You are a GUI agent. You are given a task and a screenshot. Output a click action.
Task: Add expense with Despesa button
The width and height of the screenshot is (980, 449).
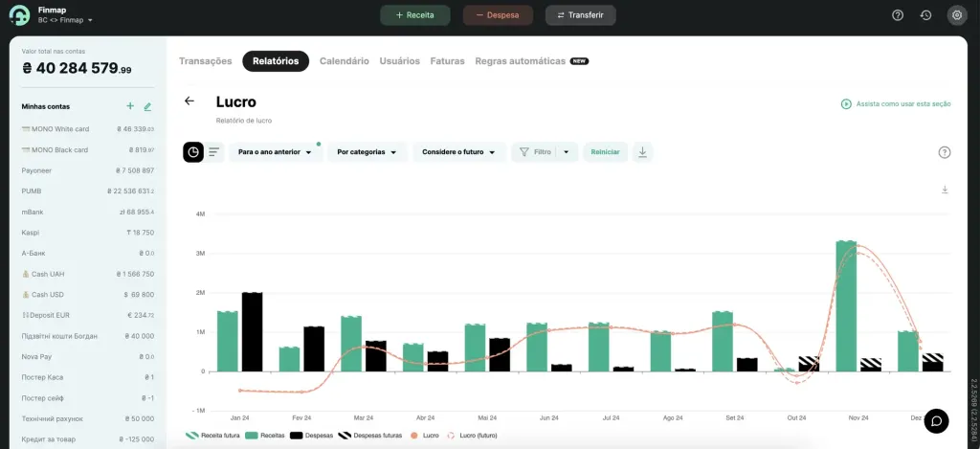pos(498,15)
